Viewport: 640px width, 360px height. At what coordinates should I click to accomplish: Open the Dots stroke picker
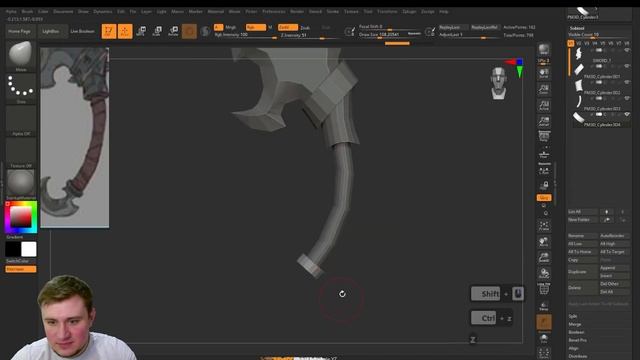20,88
